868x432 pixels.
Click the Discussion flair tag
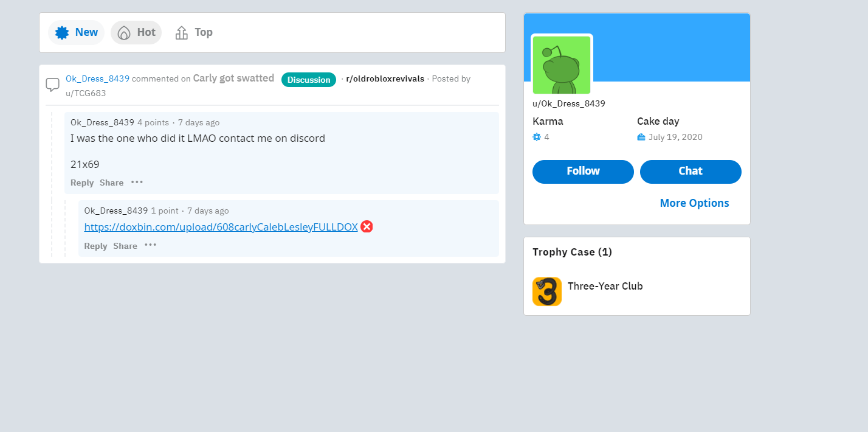309,80
